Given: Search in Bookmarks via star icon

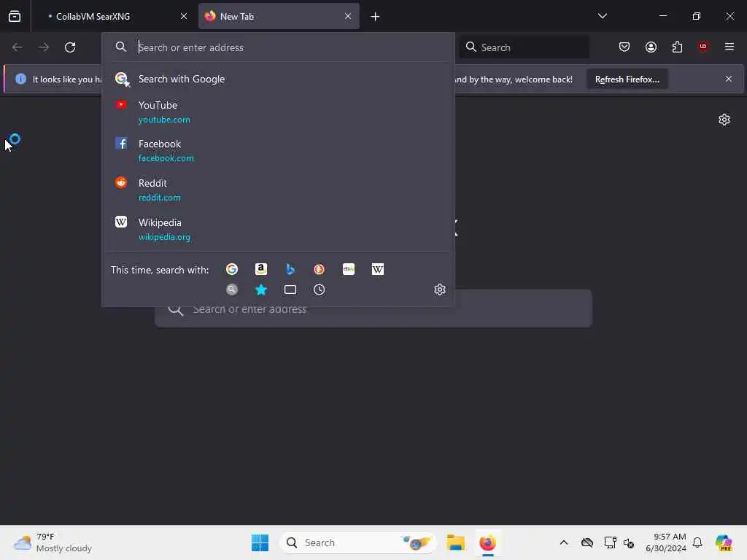Looking at the screenshot, I should tap(260, 289).
